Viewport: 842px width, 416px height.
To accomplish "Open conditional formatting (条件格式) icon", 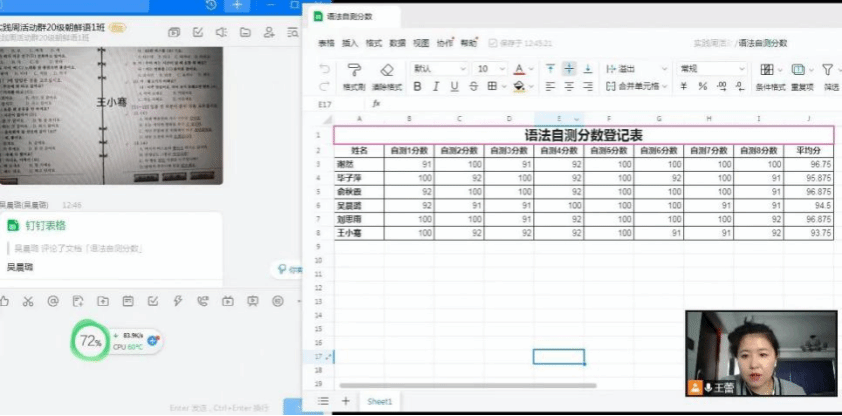I will 766,69.
